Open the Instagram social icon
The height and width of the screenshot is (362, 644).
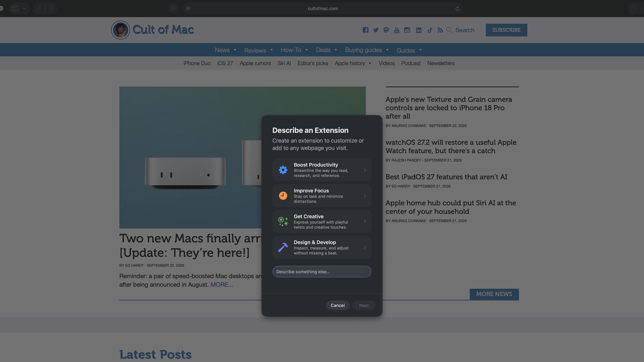point(407,30)
